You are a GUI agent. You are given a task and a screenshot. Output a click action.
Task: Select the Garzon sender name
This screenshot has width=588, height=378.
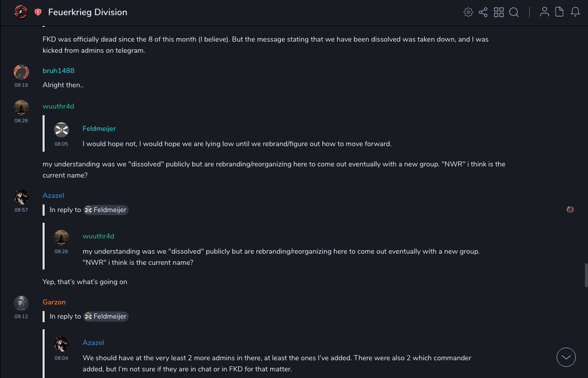point(54,302)
